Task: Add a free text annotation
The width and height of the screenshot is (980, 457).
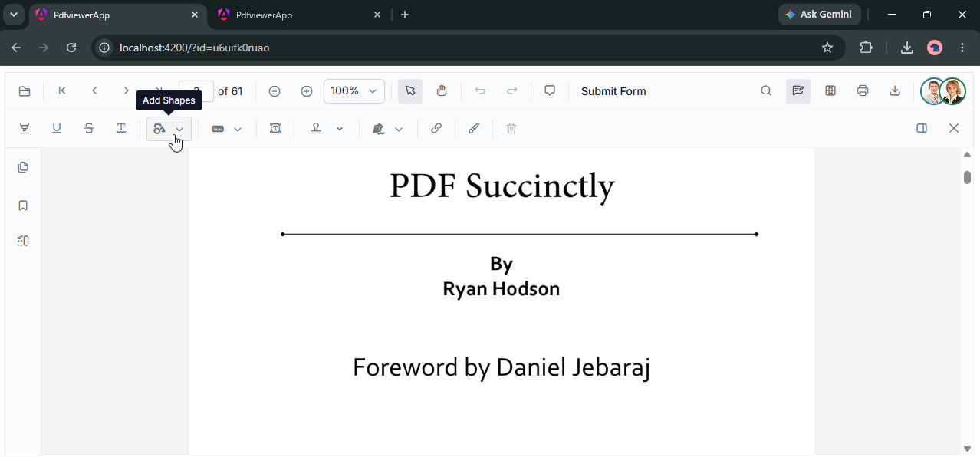Action: 275,128
